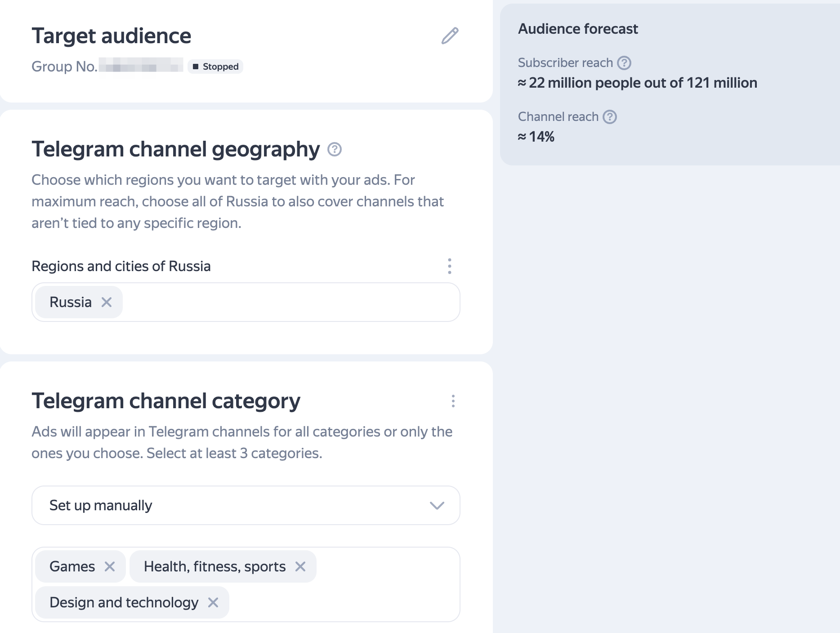The image size is (840, 633).
Task: Click the 14% channel reach value
Action: tap(536, 137)
